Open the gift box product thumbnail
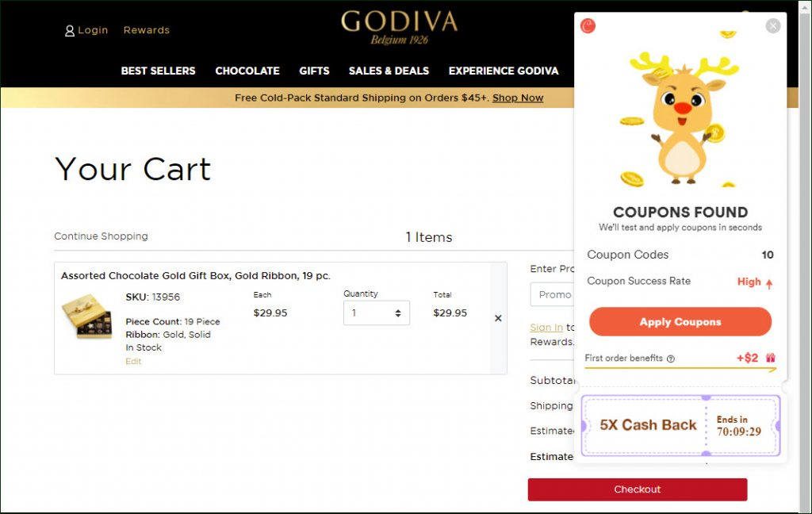 (86, 316)
